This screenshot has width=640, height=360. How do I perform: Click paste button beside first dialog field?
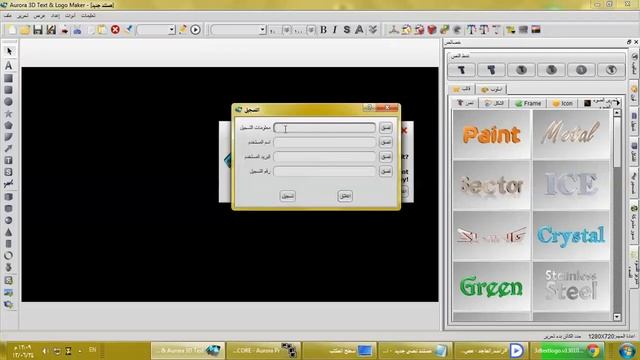click(386, 128)
